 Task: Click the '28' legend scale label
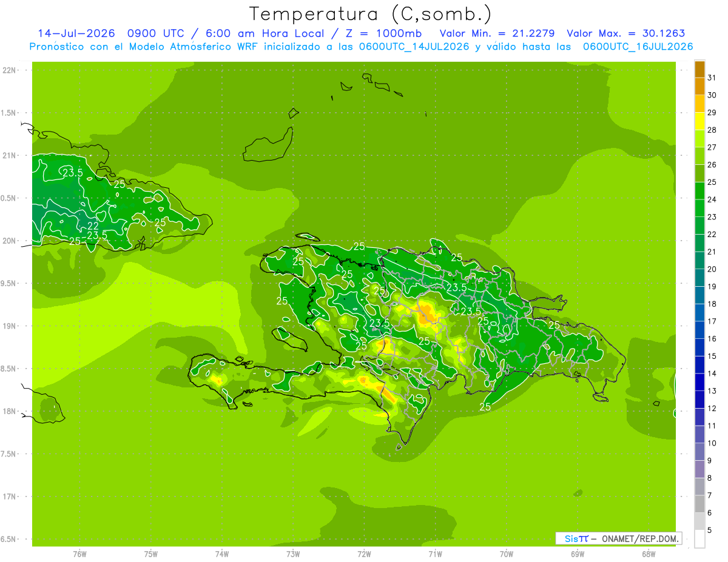(x=712, y=130)
